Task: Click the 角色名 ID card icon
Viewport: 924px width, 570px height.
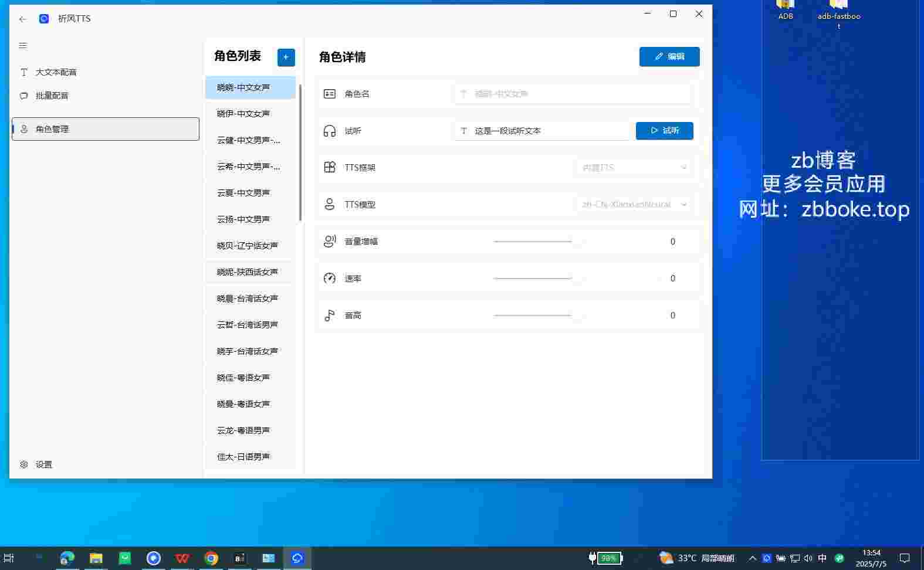Action: [x=330, y=94]
